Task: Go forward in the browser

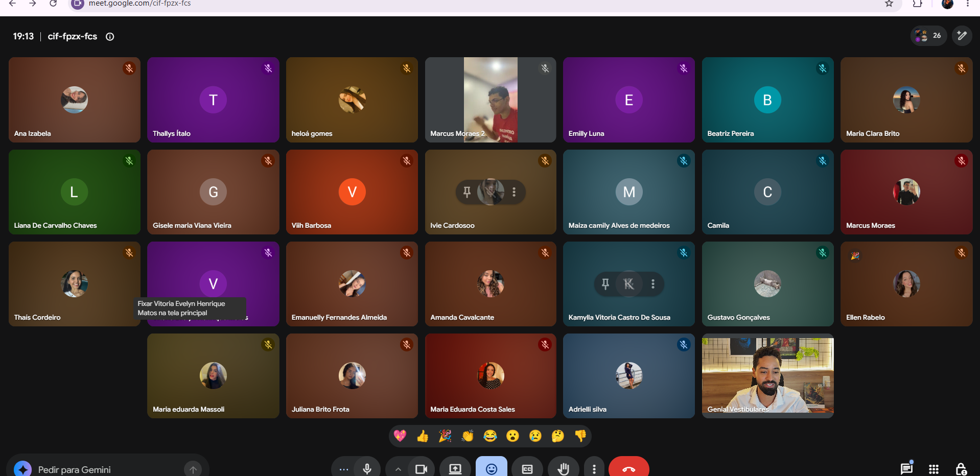Action: point(33,4)
